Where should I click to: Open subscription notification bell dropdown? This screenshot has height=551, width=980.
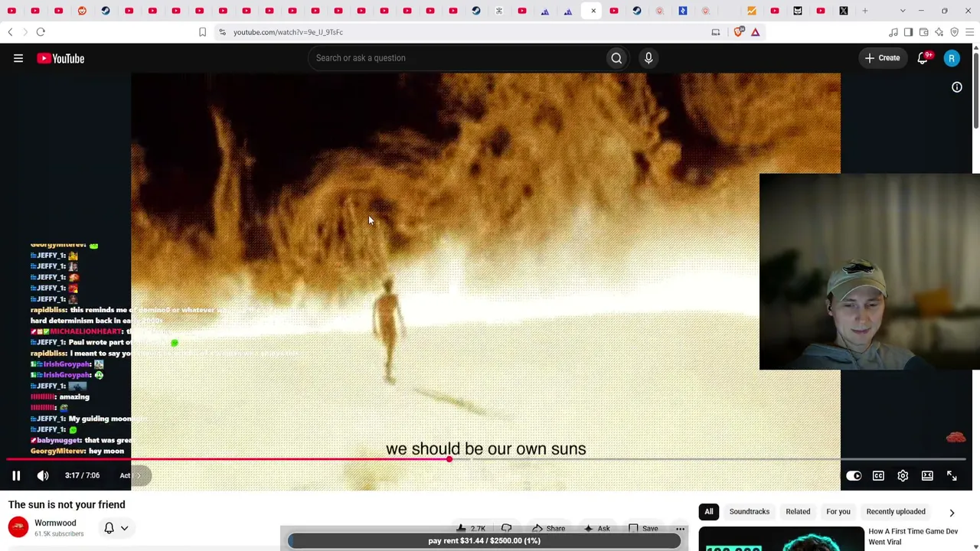(116, 528)
